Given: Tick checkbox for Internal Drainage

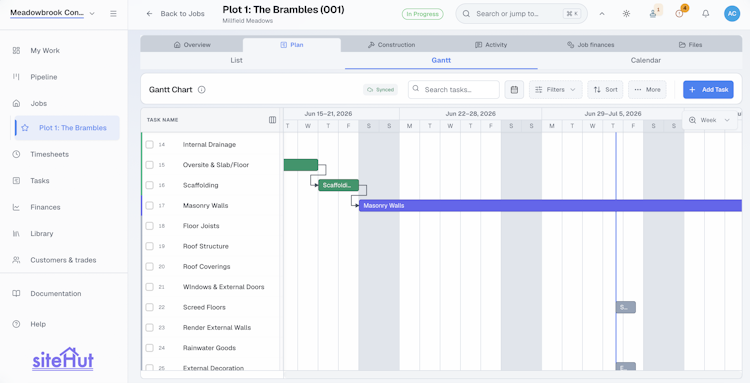Looking at the screenshot, I should [150, 144].
